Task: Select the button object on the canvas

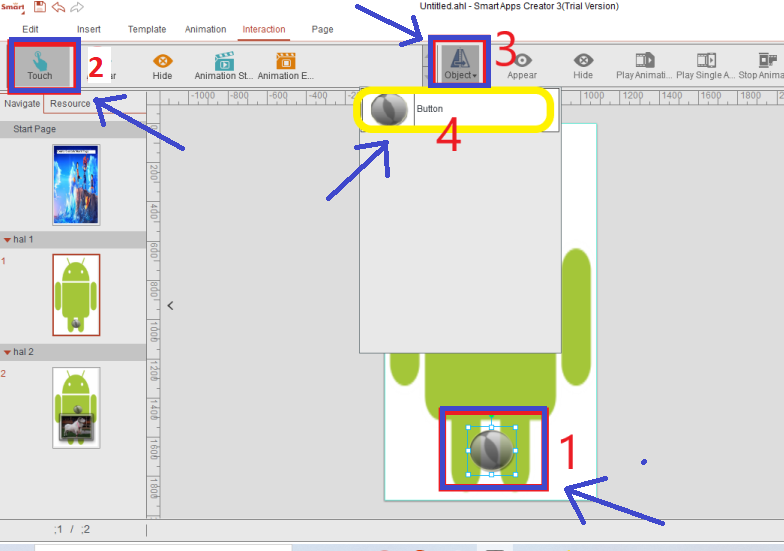Action: 492,450
